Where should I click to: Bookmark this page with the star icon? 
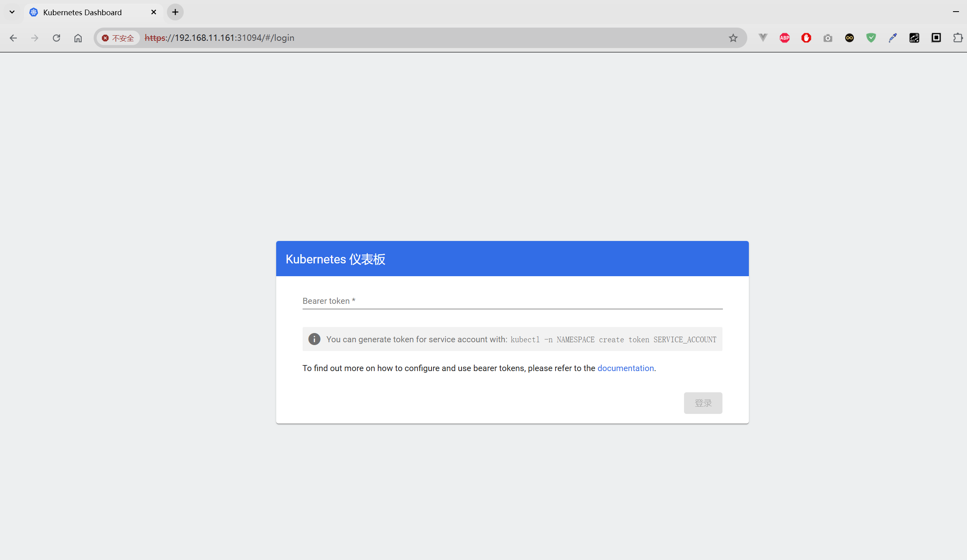click(733, 38)
